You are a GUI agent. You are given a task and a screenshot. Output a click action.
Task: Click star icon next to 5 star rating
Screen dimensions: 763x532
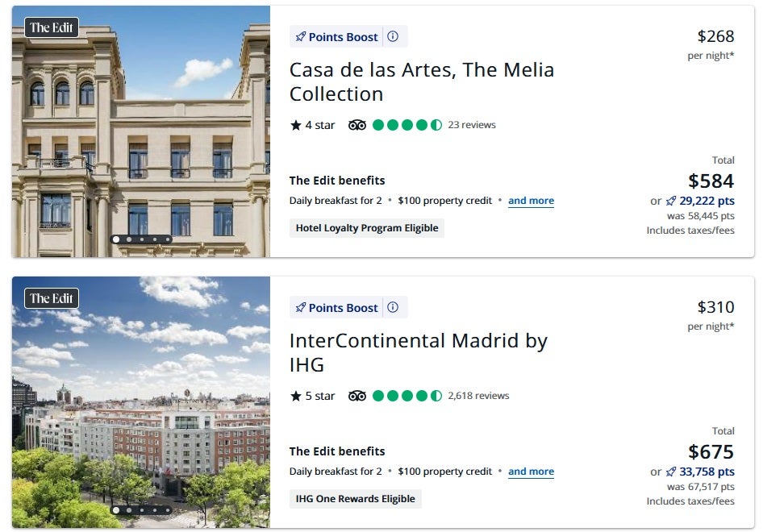(x=295, y=396)
